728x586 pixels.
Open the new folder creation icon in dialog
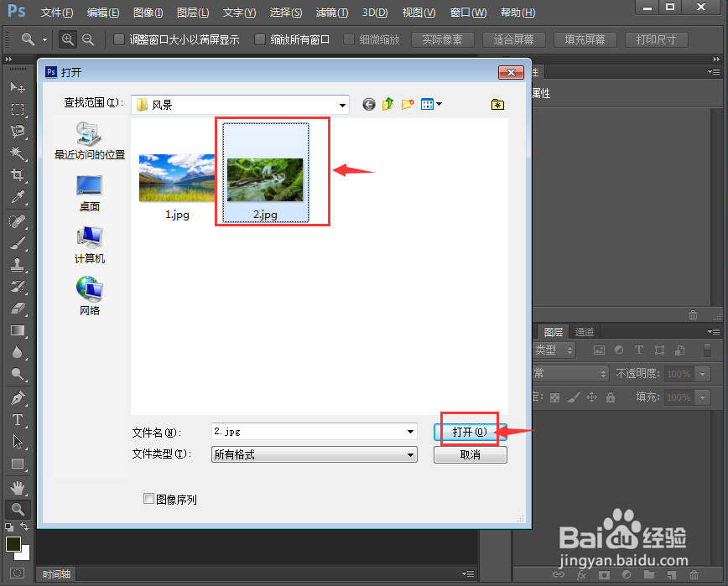point(408,104)
